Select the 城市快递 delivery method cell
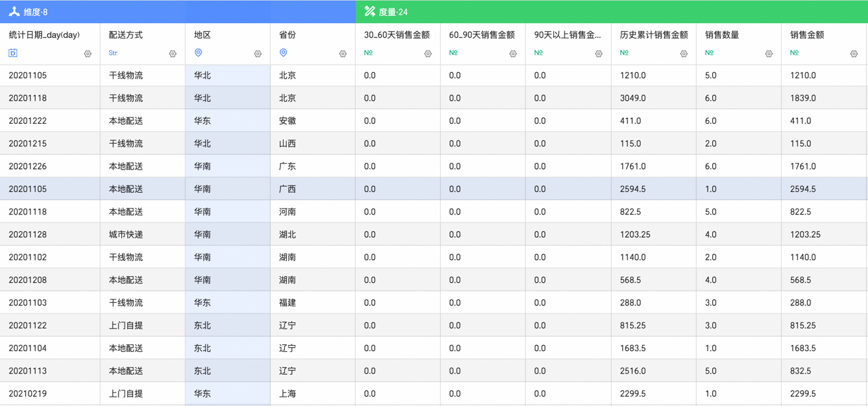 coord(142,234)
